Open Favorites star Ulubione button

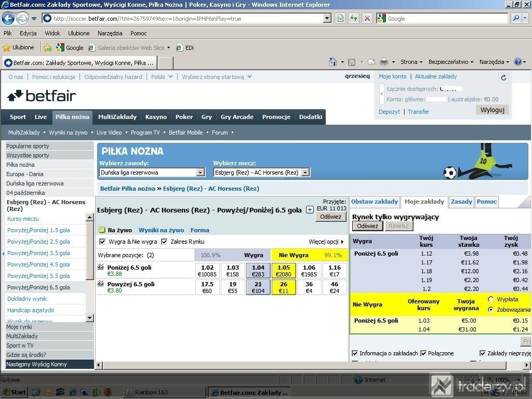pyautogui.click(x=19, y=47)
